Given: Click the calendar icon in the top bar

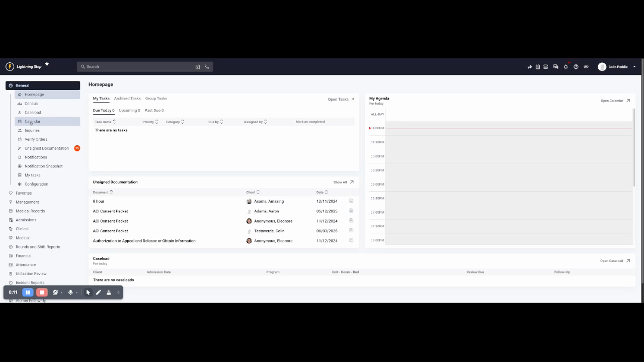Looking at the screenshot, I should tap(537, 66).
